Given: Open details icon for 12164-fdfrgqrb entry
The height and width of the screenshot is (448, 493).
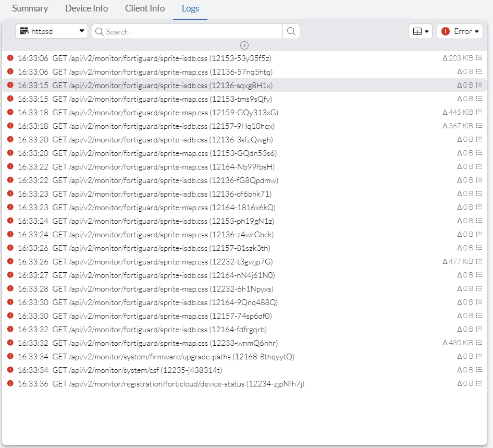Looking at the screenshot, I should click(479, 329).
